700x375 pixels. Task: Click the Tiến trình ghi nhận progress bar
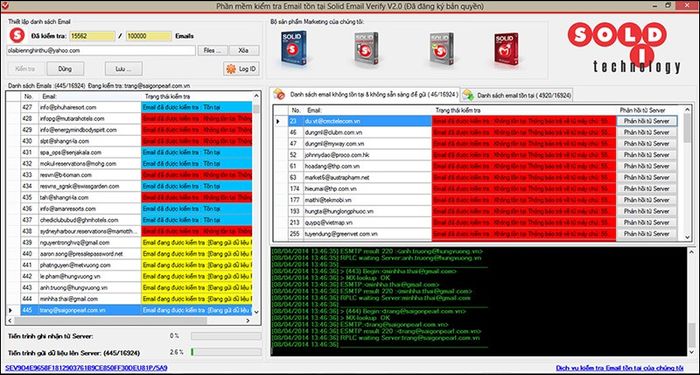226,336
